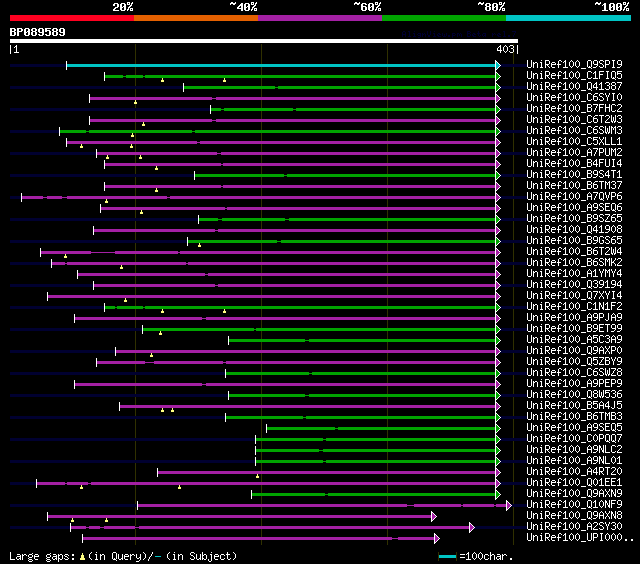The width and height of the screenshot is (640, 564).
Task: Click the orange ~40% identity legend segment
Action: coord(196,18)
